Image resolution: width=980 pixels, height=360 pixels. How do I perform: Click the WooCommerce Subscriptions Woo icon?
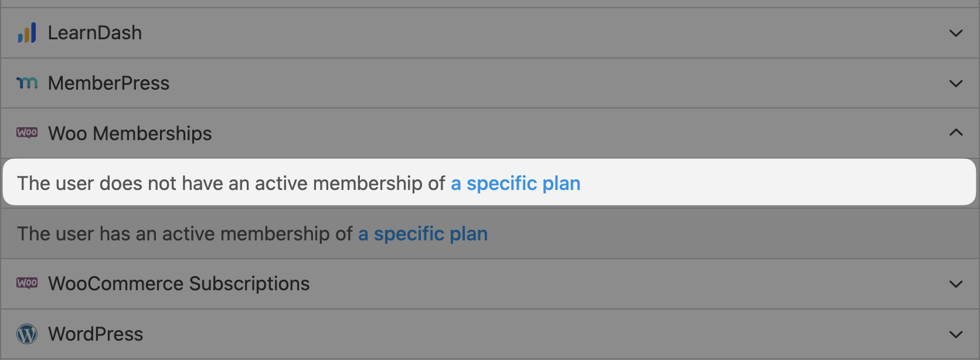[27, 283]
